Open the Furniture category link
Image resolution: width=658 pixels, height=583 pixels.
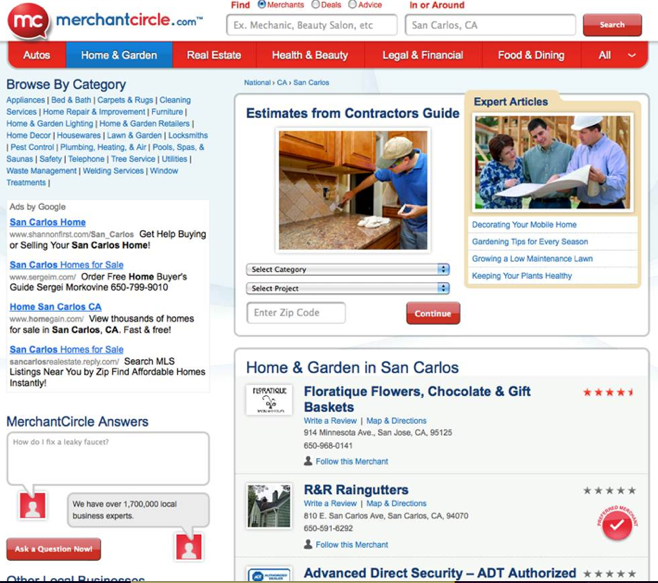167,112
